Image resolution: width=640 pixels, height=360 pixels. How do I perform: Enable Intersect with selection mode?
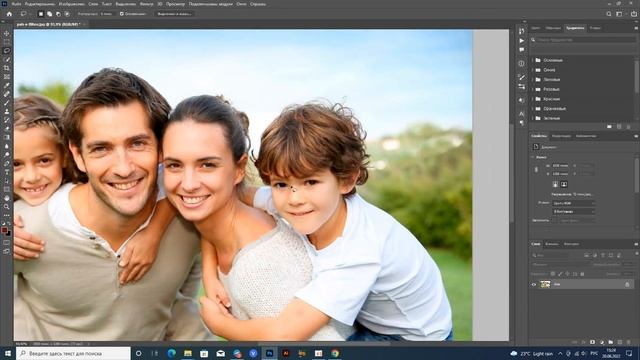[x=67, y=14]
